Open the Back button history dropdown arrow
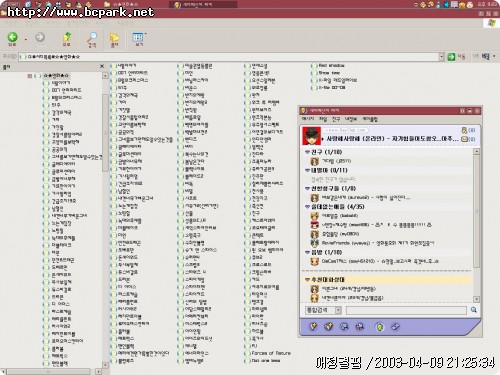The width and height of the screenshot is (500, 375). tap(26, 39)
